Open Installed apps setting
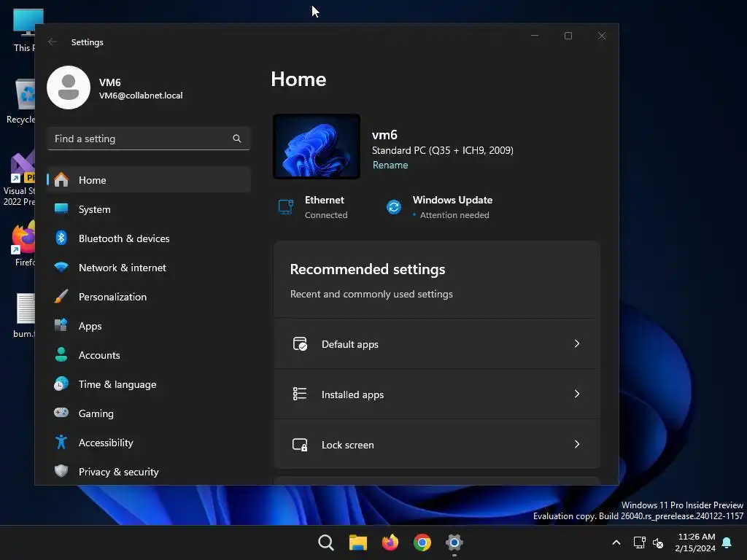Screen dimensions: 747x560 [x=437, y=394]
